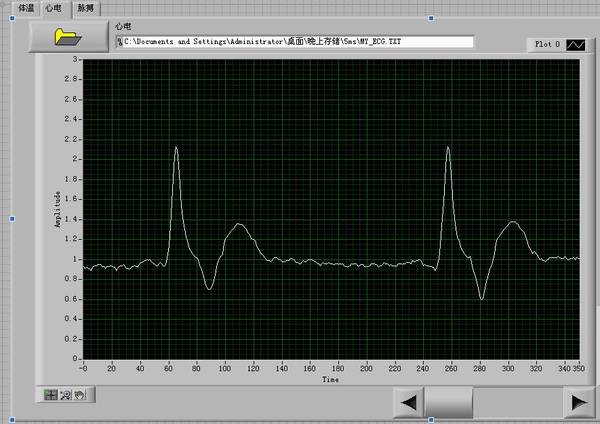
Task: Select the zoom magnifier tool in graph palette
Action: click(64, 395)
